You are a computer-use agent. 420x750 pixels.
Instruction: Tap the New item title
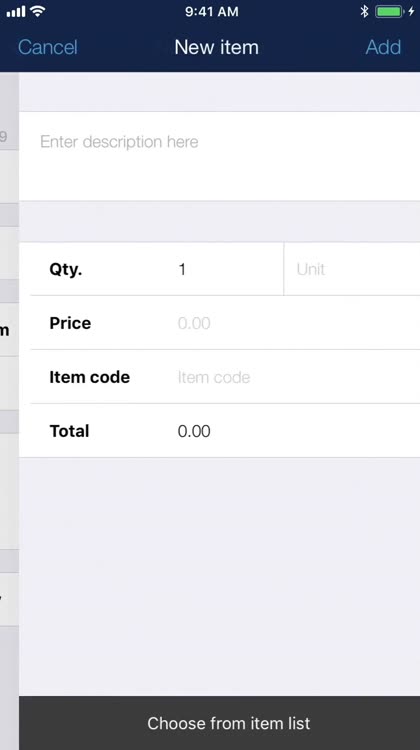pyautogui.click(x=216, y=47)
